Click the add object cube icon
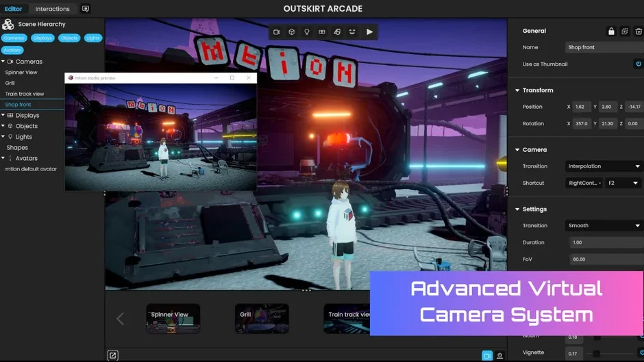 click(292, 32)
